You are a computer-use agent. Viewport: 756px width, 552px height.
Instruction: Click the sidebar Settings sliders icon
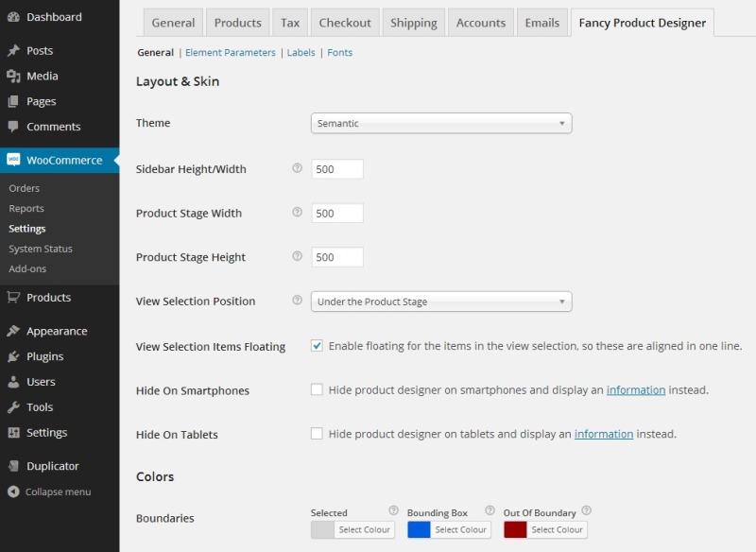click(x=13, y=433)
